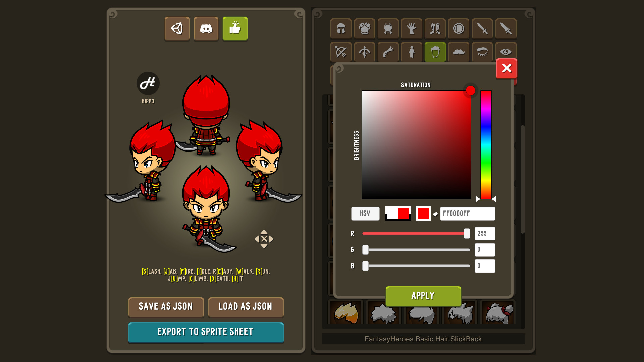Select the eyelashes facial feature icon
Screen dimensions: 644x362
point(482,51)
